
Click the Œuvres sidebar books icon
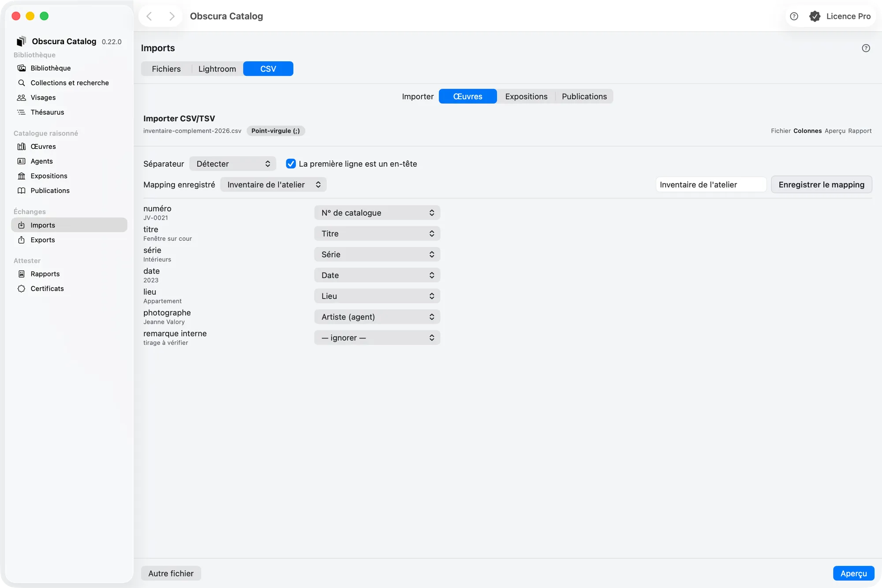[21, 146]
